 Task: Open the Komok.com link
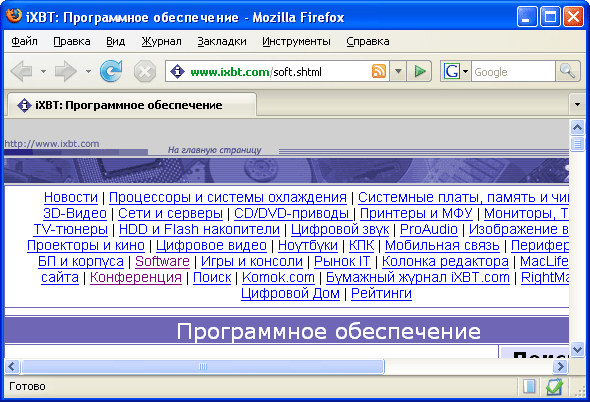(278, 277)
